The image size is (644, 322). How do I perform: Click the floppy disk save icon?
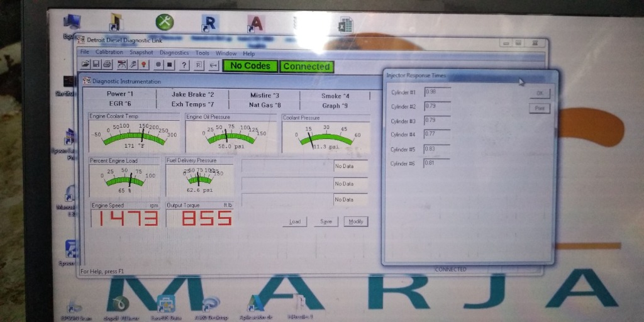tap(96, 65)
